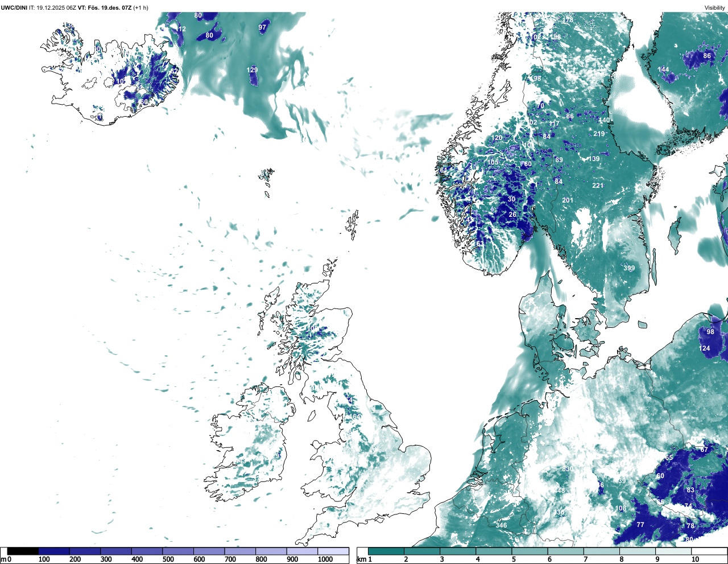
Task: Click the 3–4 km legend swatch
Action: 458,551
